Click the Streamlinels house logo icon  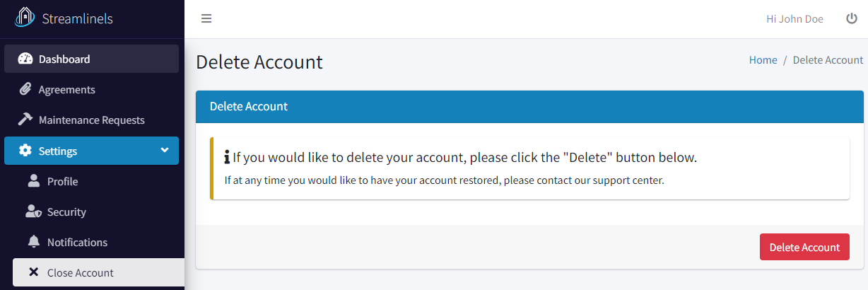[25, 17]
